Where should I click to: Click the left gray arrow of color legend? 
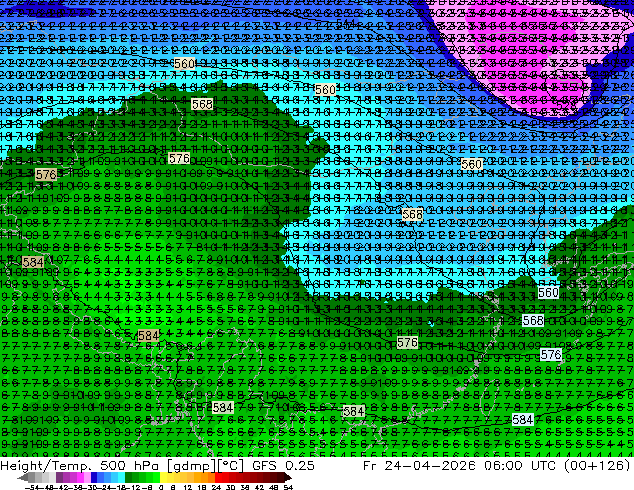point(22,478)
